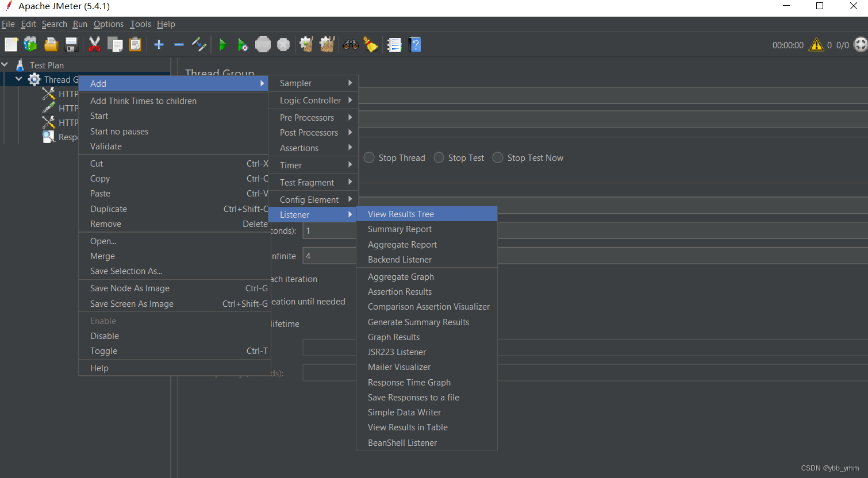The height and width of the screenshot is (478, 868).
Task: Choose Backend Listener option
Action: tap(427, 260)
